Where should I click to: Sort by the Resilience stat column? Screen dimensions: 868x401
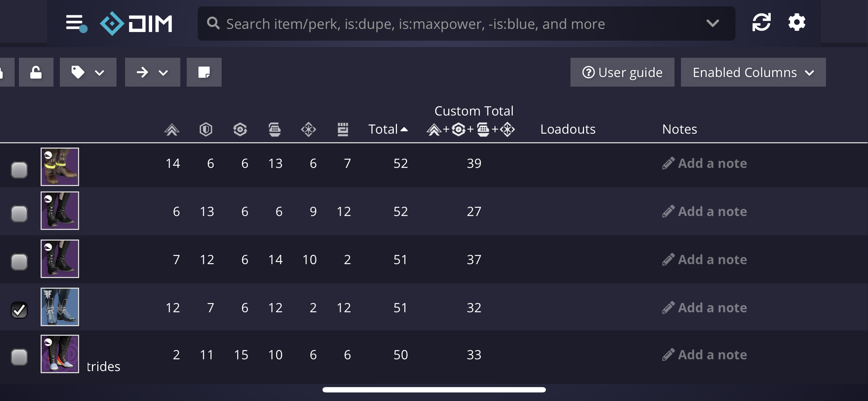click(206, 129)
